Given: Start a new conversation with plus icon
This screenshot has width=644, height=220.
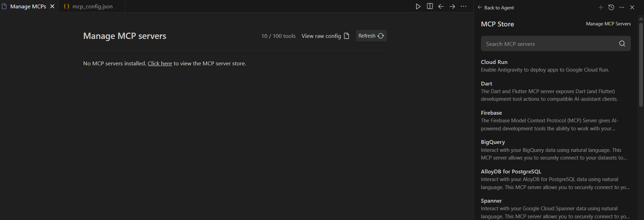Looking at the screenshot, I should point(601,7).
